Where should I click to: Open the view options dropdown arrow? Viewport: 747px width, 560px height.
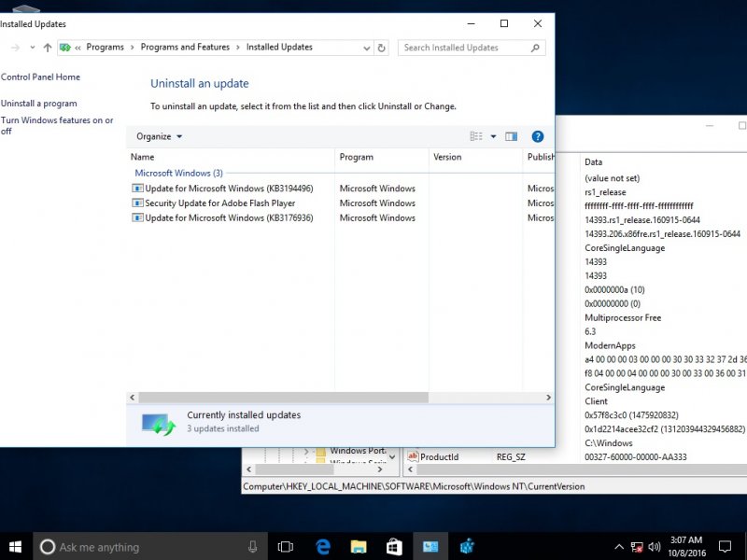493,136
